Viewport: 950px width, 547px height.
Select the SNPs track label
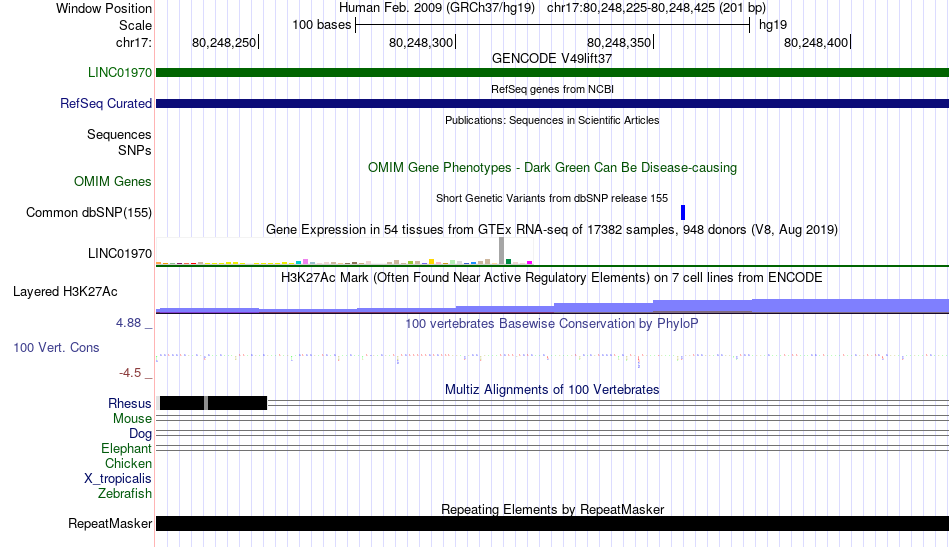tap(135, 150)
